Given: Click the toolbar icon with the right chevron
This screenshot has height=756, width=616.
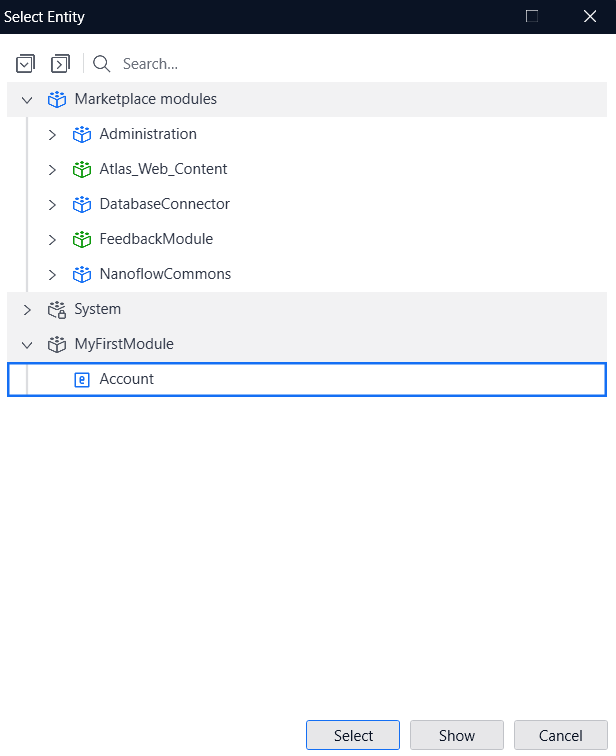Looking at the screenshot, I should pos(60,64).
